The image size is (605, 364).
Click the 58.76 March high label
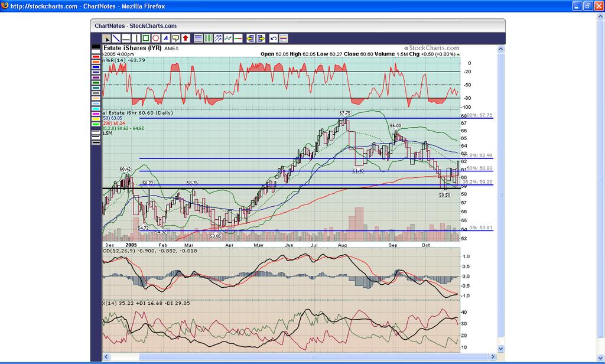pyautogui.click(x=192, y=183)
